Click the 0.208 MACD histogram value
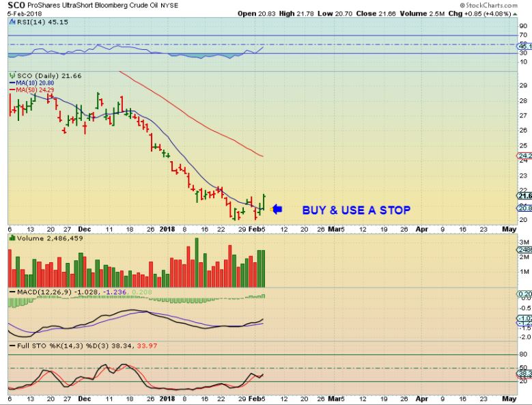 [142, 292]
